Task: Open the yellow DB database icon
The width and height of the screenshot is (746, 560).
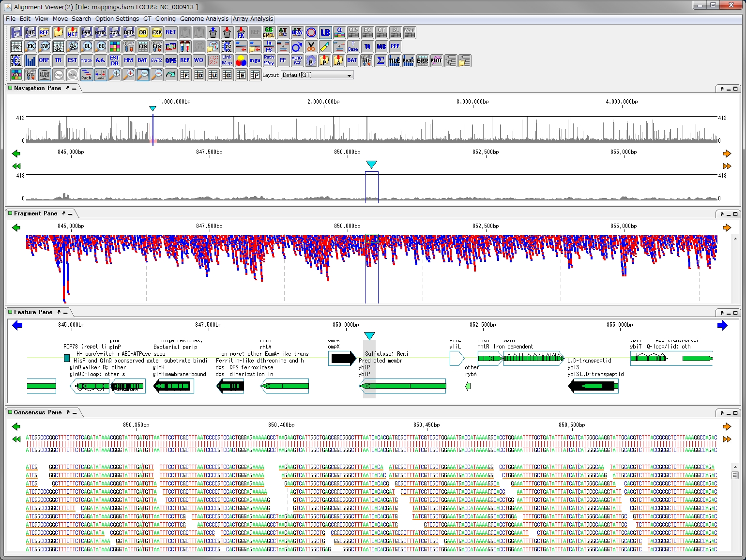Action: click(x=143, y=32)
